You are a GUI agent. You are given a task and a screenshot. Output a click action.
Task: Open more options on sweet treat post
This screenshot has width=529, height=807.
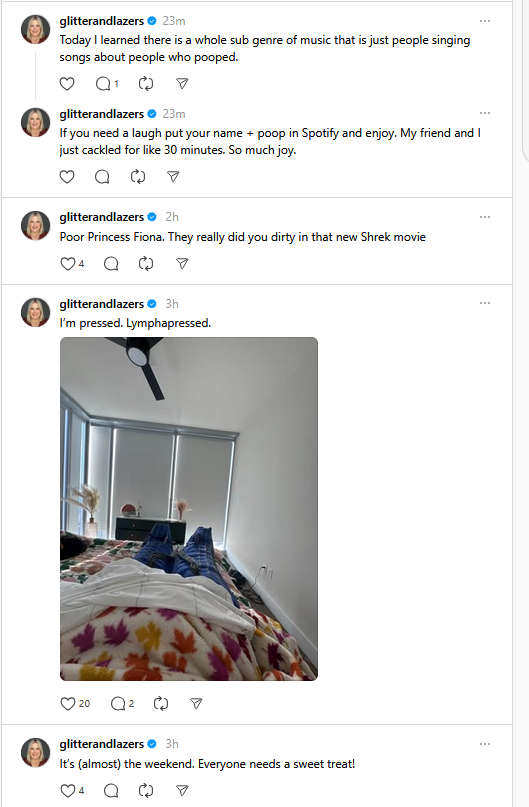click(x=485, y=744)
